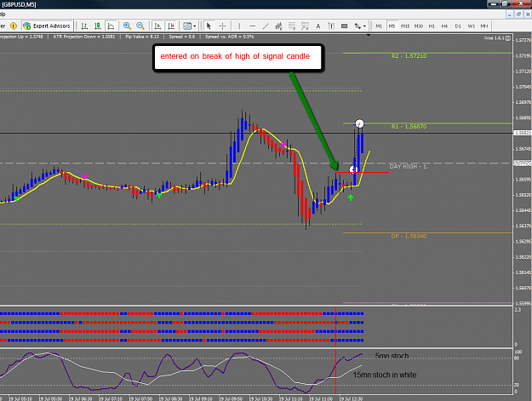Switch chart to line chart display
This screenshot has width=532, height=401.
111,26
